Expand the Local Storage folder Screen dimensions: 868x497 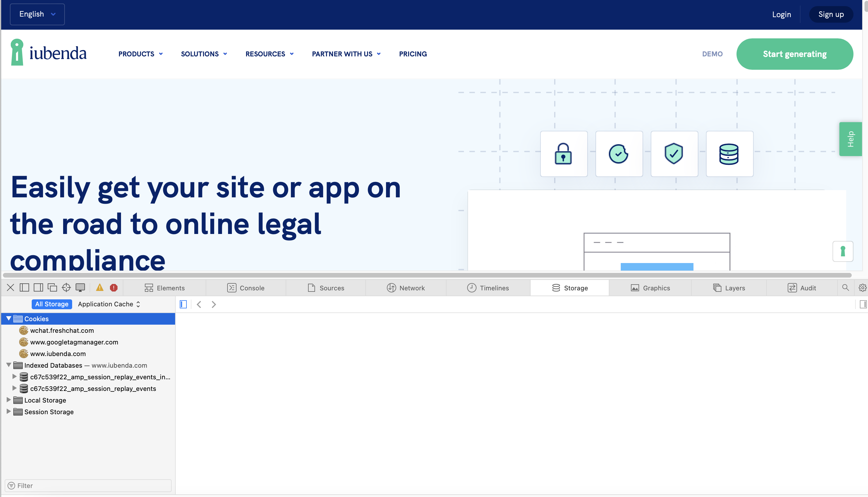point(8,400)
